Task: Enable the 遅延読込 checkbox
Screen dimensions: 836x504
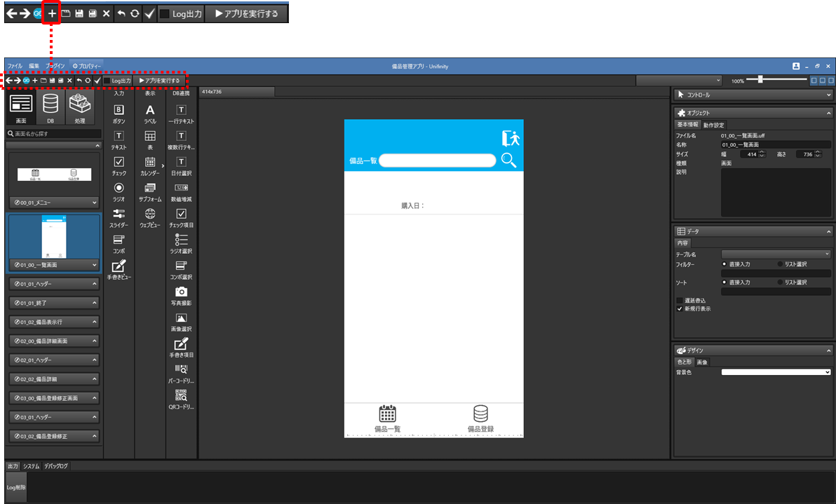Action: [x=680, y=300]
